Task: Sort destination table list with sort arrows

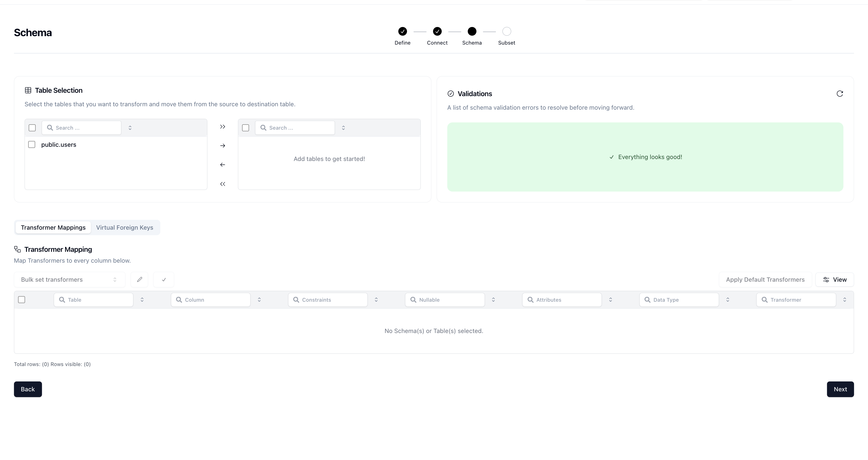Action: click(343, 128)
